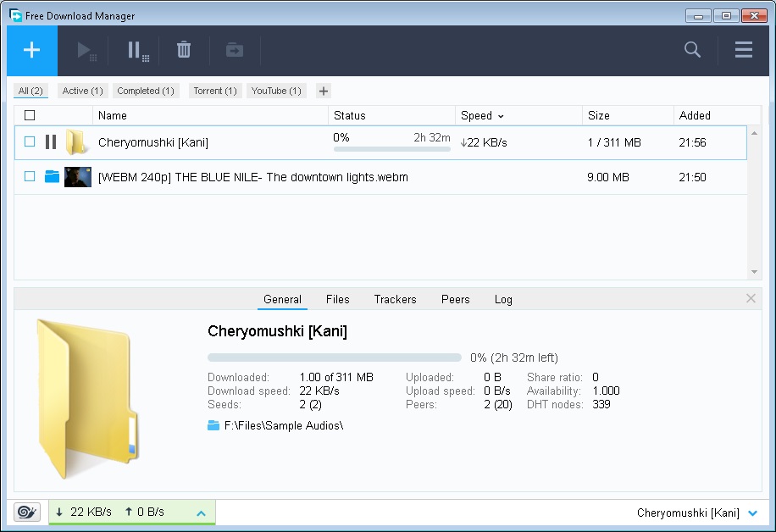Filter by Torrent (1) downloads
776x532 pixels.
coord(215,91)
